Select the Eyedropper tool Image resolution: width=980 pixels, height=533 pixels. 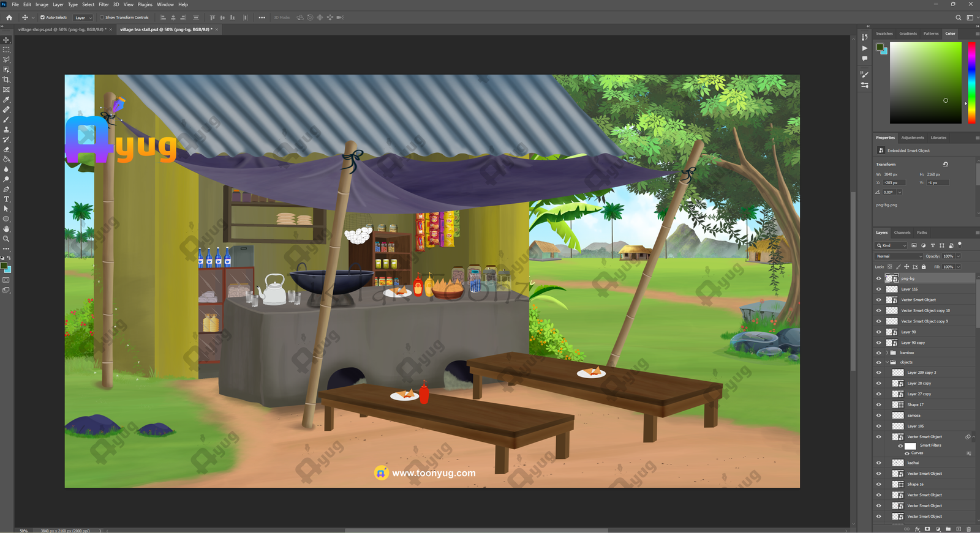click(x=6, y=100)
